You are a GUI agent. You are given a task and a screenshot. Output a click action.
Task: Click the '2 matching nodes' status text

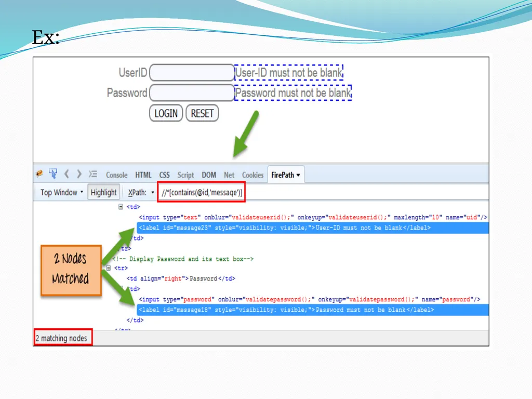(x=61, y=338)
